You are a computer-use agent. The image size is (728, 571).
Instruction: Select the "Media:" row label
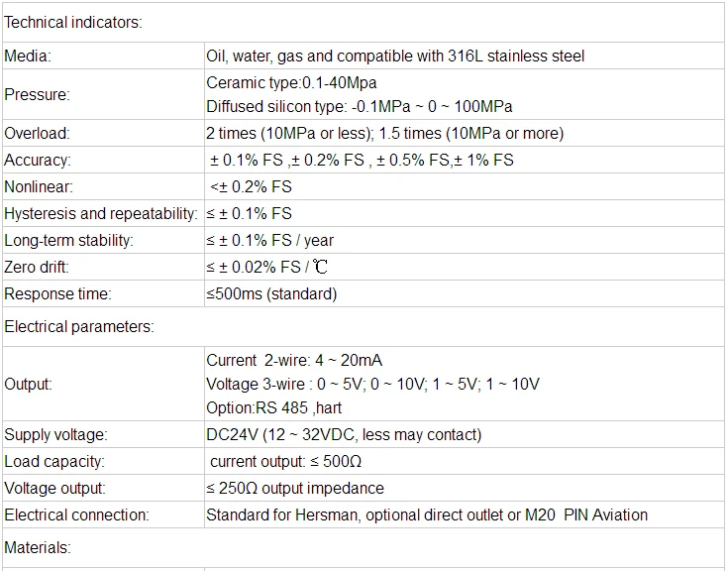point(28,57)
